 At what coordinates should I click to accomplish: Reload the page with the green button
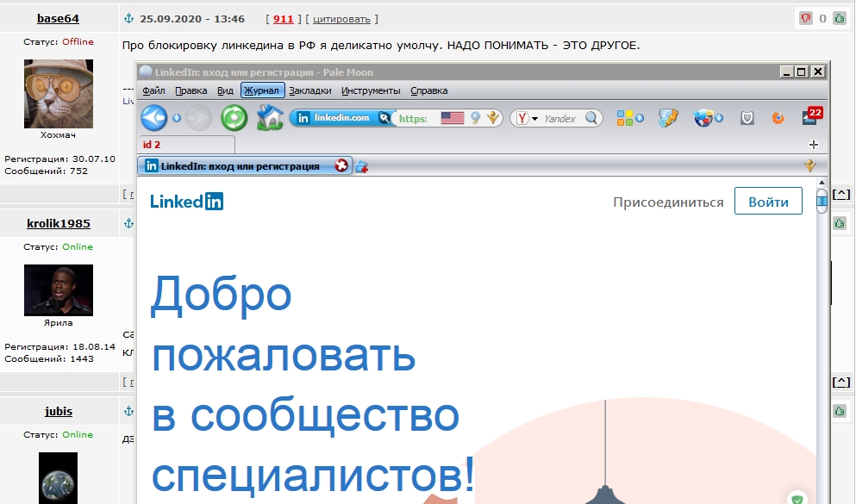click(x=234, y=118)
